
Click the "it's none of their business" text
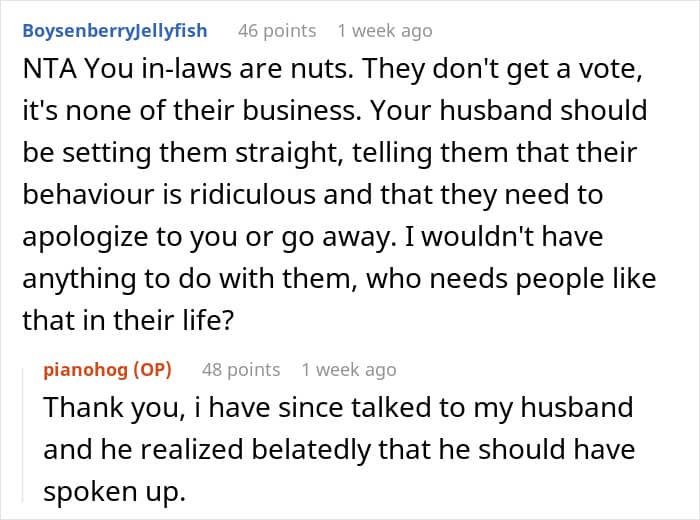(192, 110)
